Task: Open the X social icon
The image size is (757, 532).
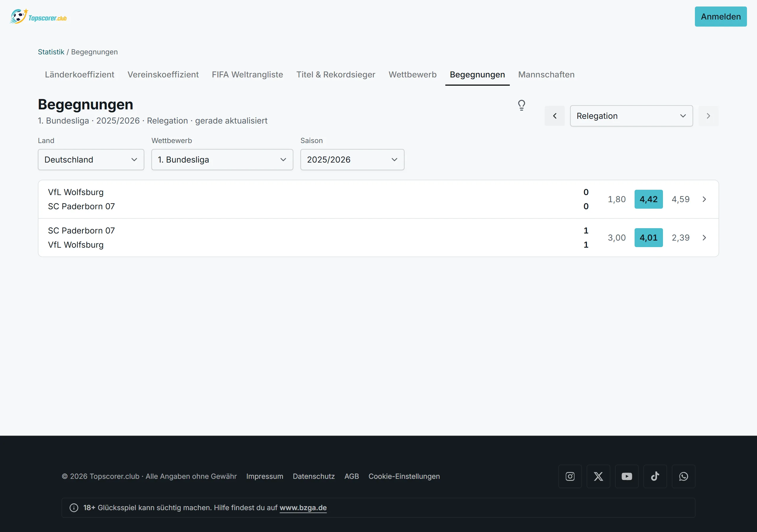Action: 598,476
